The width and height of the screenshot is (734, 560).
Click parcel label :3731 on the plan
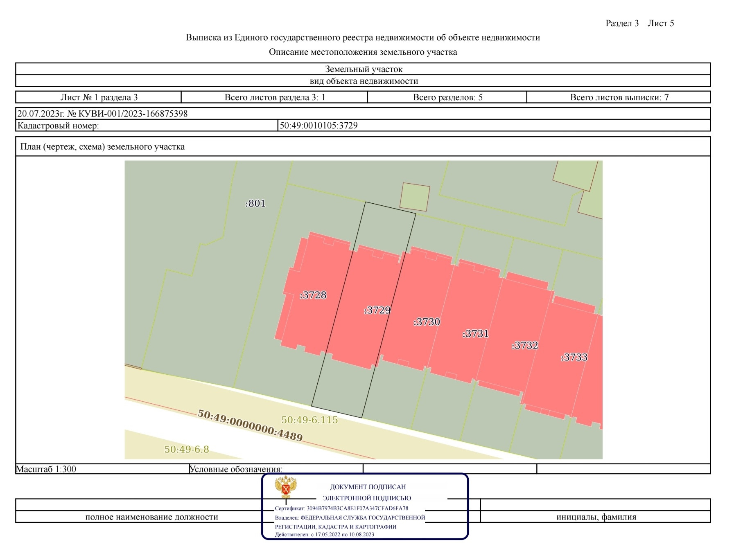(475, 334)
